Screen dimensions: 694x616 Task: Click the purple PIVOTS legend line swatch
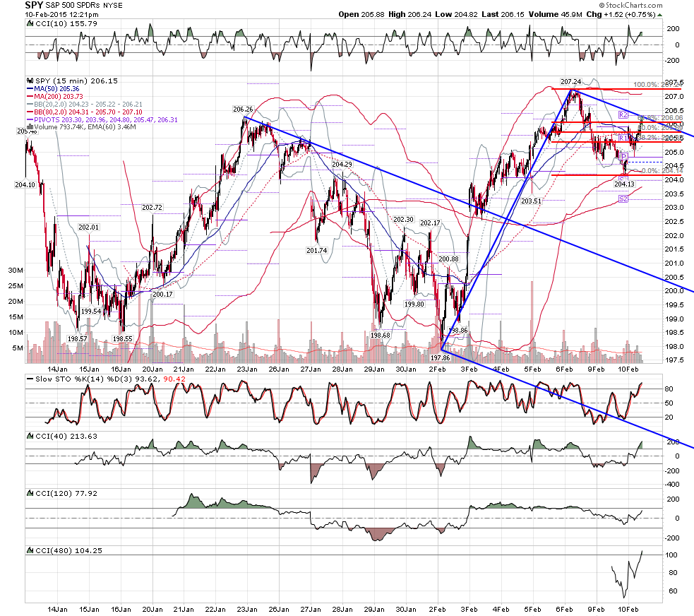[30, 119]
